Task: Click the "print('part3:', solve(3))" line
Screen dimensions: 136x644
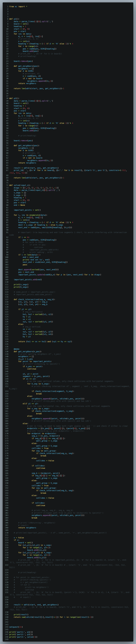Action: coord(23,637)
